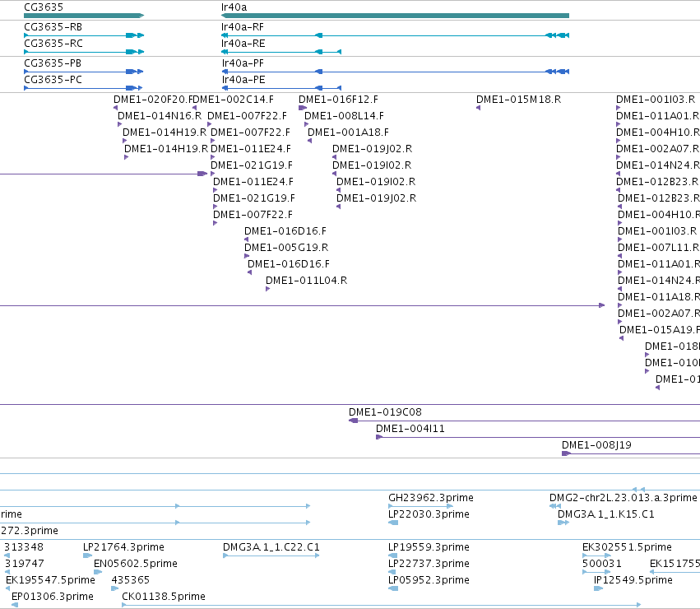The image size is (700, 609).
Task: Click the DME1-001A18.F feature label
Action: [348, 132]
